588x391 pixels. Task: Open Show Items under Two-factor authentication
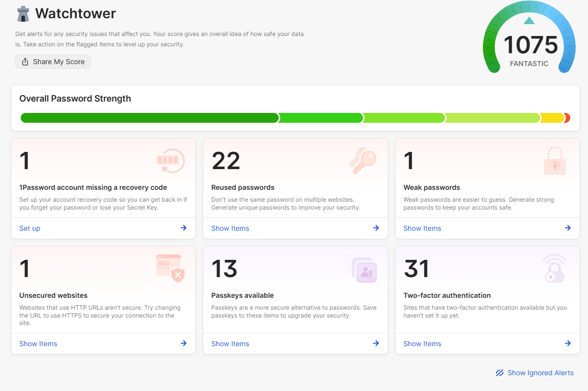coord(422,344)
